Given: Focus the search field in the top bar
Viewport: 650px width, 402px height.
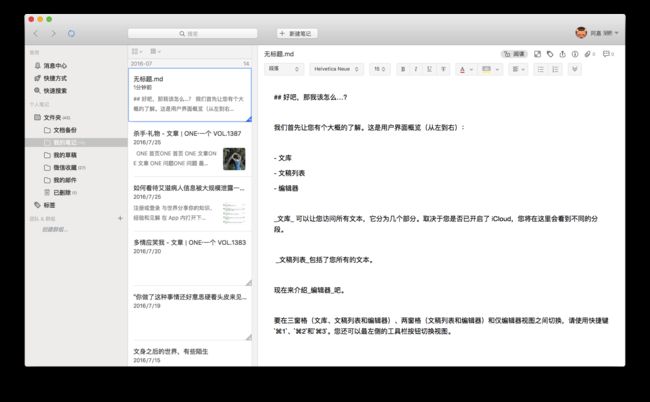Looking at the screenshot, I should pos(192,34).
